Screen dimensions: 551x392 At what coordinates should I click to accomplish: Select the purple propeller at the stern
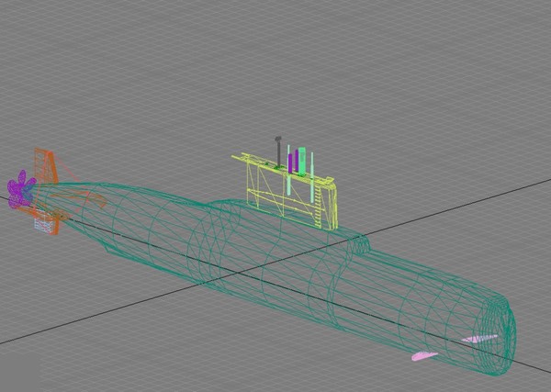21,190
